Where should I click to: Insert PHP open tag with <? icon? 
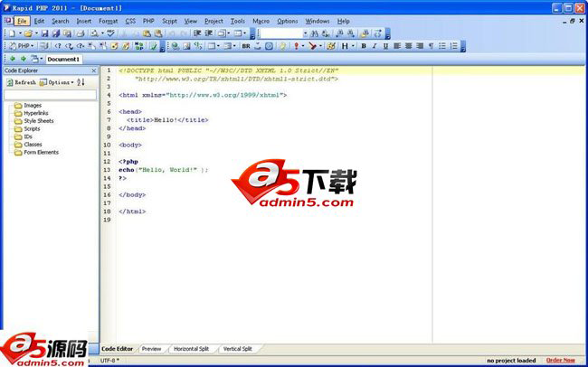point(57,46)
